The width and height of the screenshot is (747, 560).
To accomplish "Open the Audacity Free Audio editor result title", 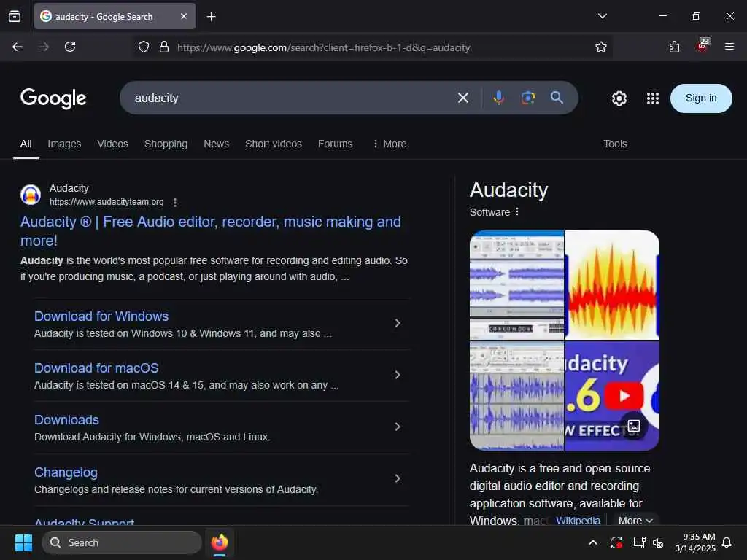I will click(x=211, y=231).
